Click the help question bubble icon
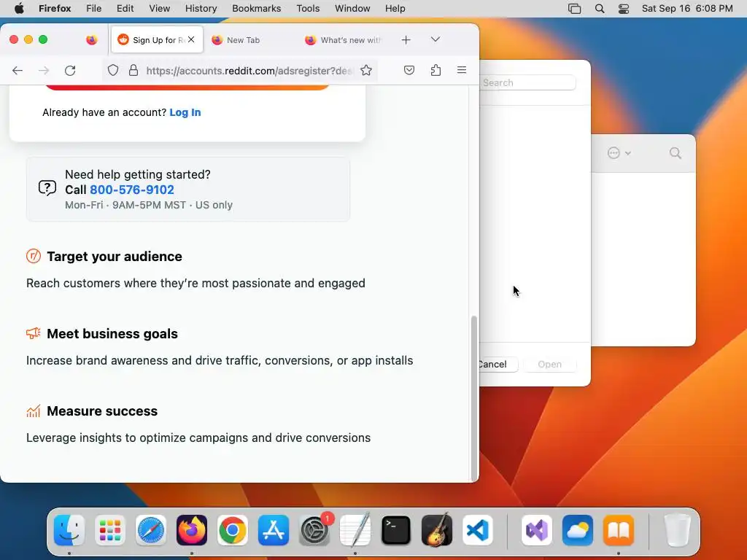The image size is (747, 560). 47,188
